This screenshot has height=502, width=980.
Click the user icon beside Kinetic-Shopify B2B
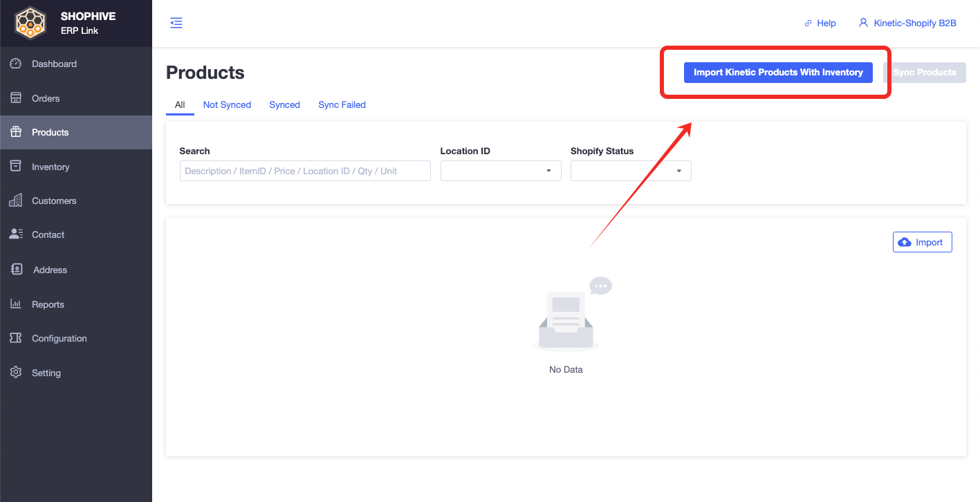click(863, 23)
